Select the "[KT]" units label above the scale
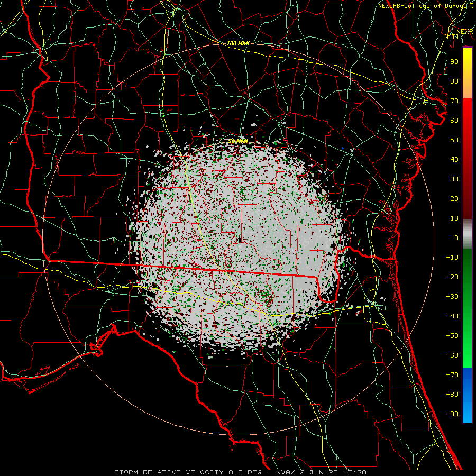 point(452,36)
